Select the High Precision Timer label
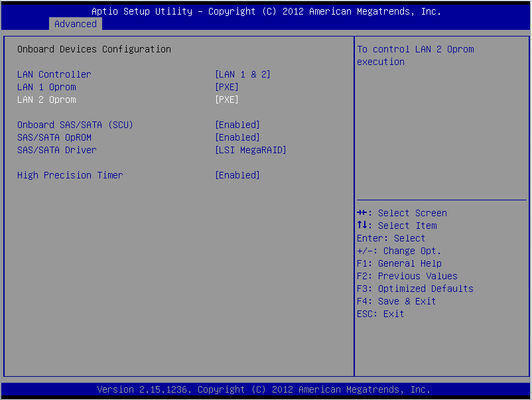 [x=70, y=175]
